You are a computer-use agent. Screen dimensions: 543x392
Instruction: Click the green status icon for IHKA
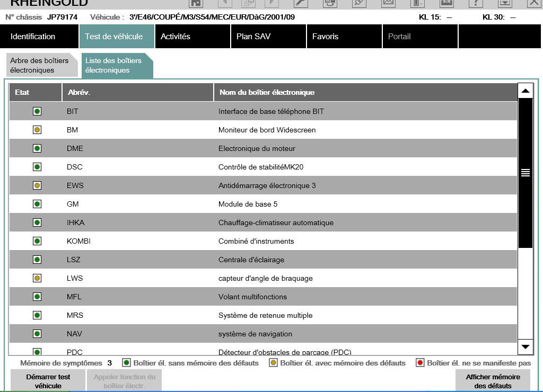pyautogui.click(x=37, y=222)
